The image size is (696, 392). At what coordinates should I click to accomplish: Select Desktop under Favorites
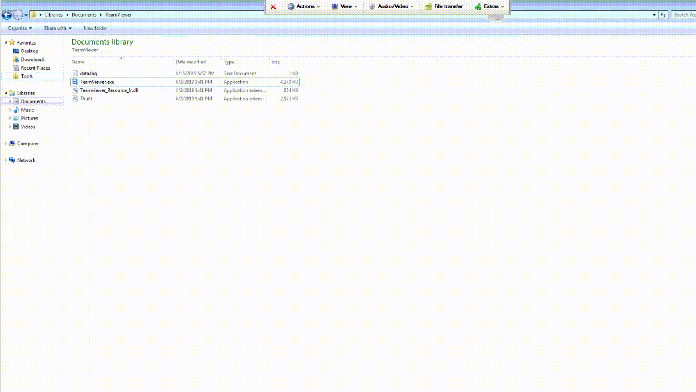[x=29, y=51]
